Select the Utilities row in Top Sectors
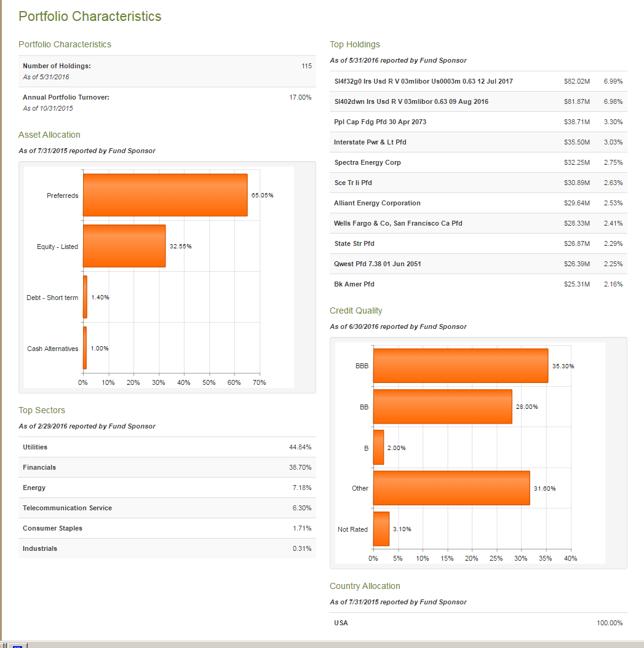 [166, 447]
